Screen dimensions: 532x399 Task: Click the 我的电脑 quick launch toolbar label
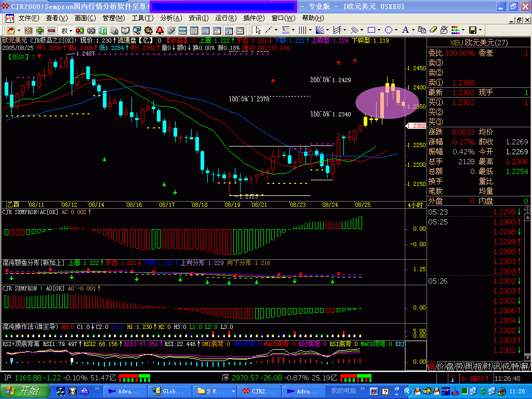[344, 391]
